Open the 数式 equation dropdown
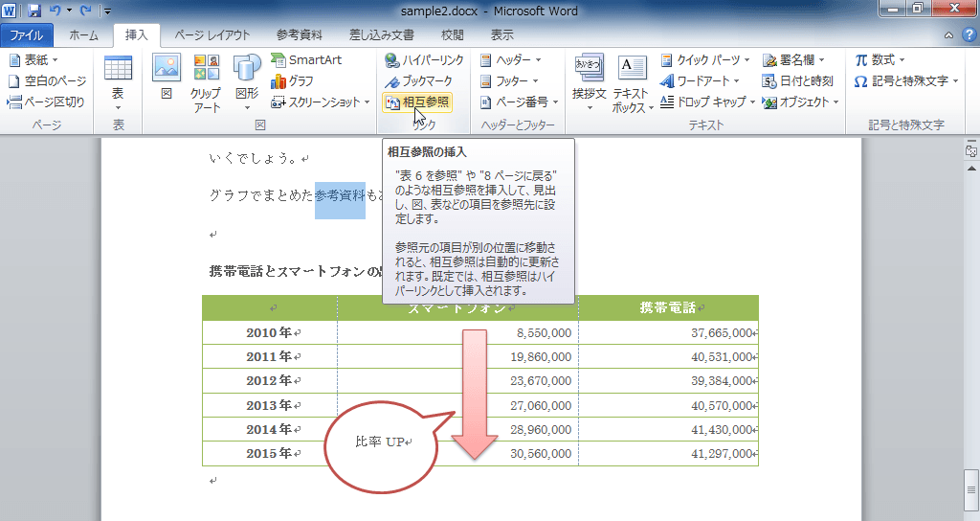Image resolution: width=980 pixels, height=521 pixels. (x=880, y=60)
